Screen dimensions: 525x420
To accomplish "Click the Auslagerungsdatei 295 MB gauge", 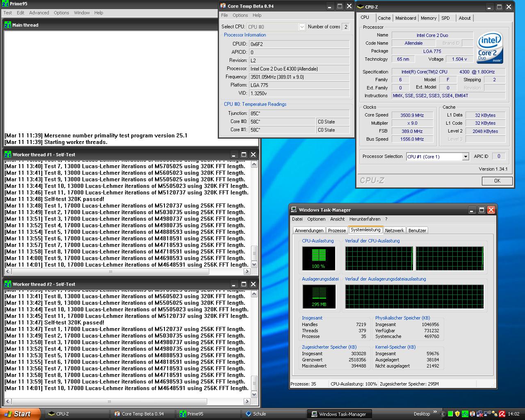I will 319,297.
